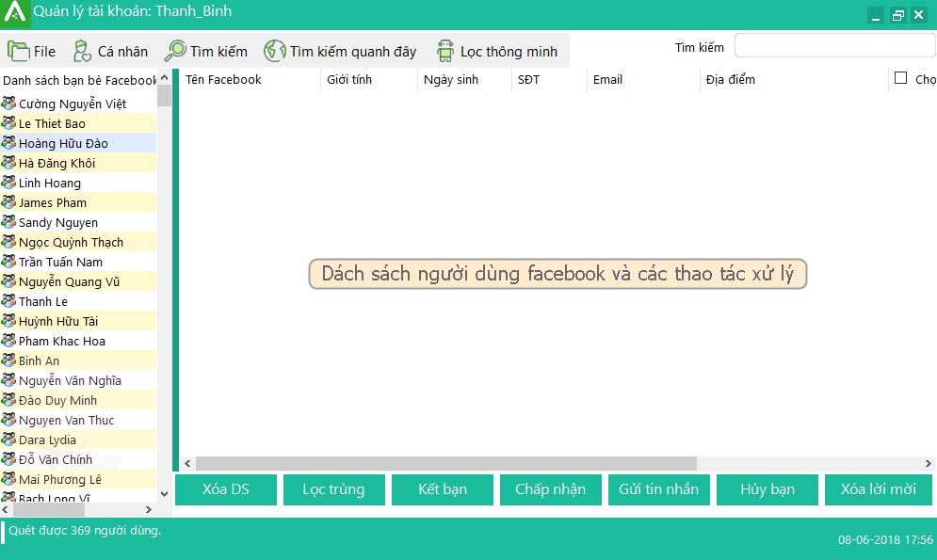Click the Kết bạn button

(x=443, y=489)
